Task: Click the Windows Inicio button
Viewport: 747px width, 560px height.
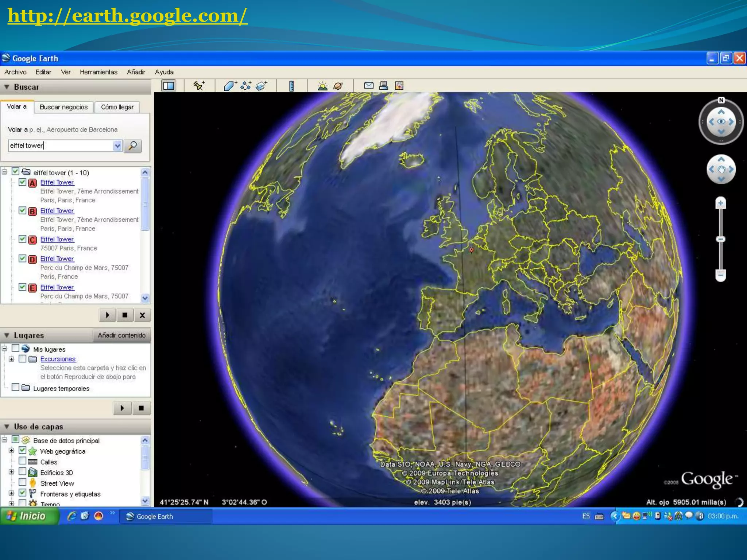Action: point(29,516)
